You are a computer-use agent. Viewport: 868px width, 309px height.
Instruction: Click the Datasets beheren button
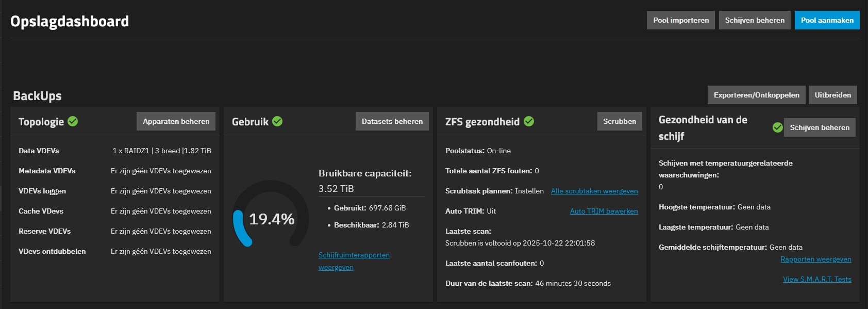point(392,121)
